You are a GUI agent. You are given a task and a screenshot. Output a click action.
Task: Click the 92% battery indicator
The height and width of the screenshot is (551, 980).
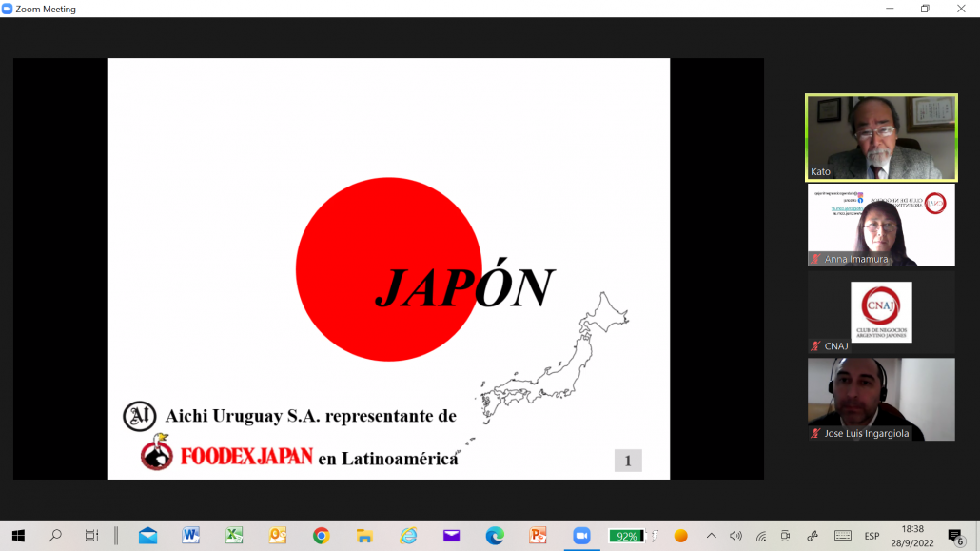click(x=627, y=536)
